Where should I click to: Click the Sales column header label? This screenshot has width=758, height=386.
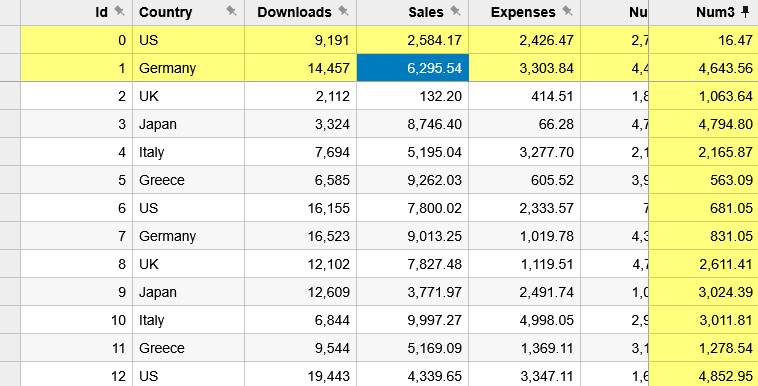tap(426, 12)
